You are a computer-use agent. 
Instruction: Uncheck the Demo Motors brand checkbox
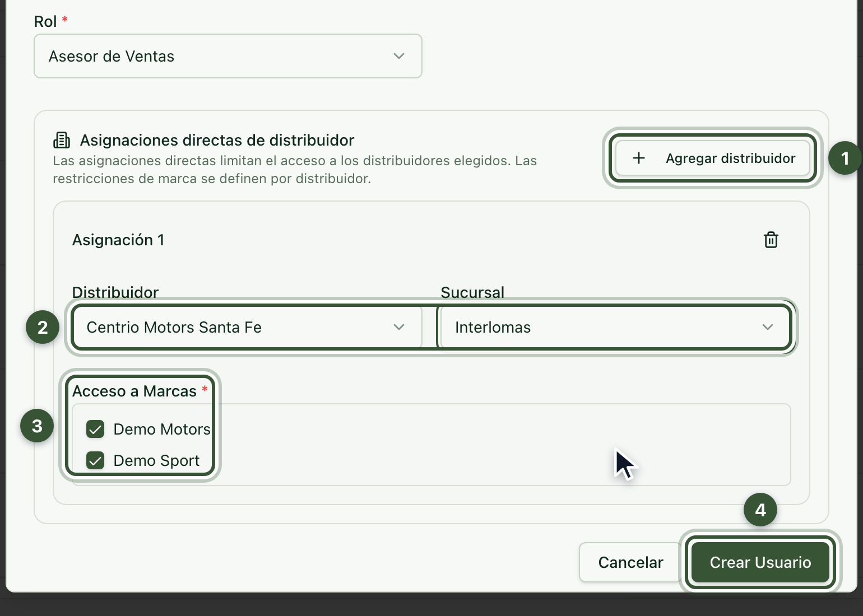tap(95, 430)
